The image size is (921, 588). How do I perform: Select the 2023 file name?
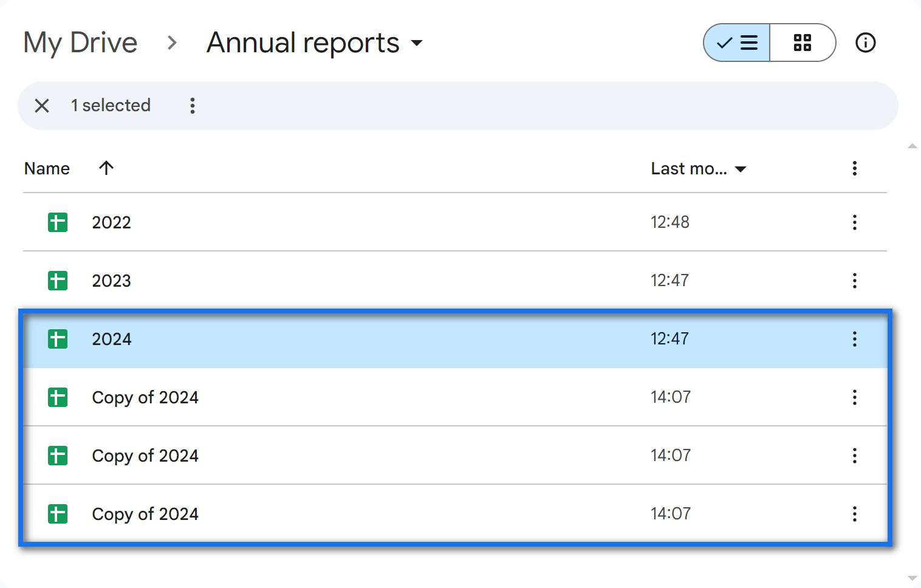click(112, 281)
